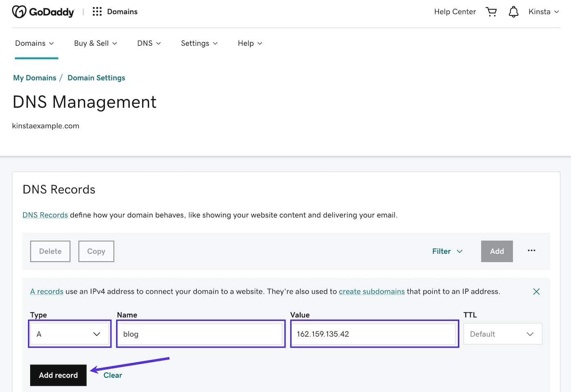Click into the Value IP address field

374,334
